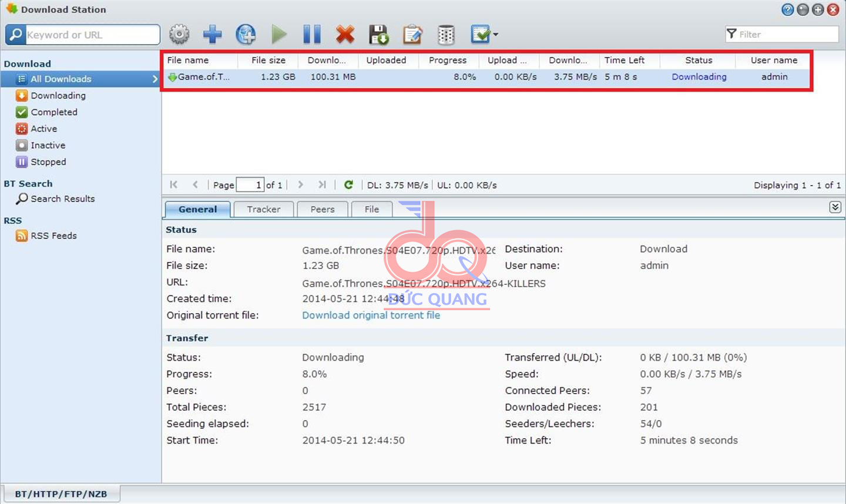Switch to the General tab

[197, 209]
